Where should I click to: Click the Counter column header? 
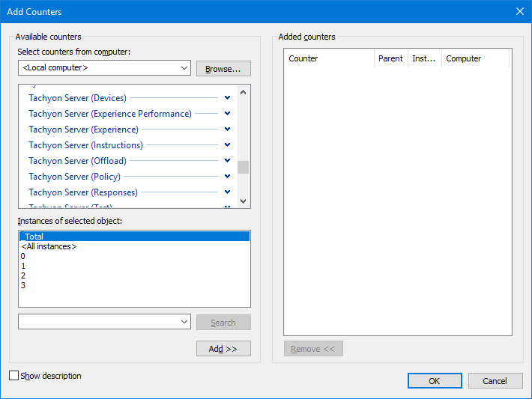pos(329,58)
